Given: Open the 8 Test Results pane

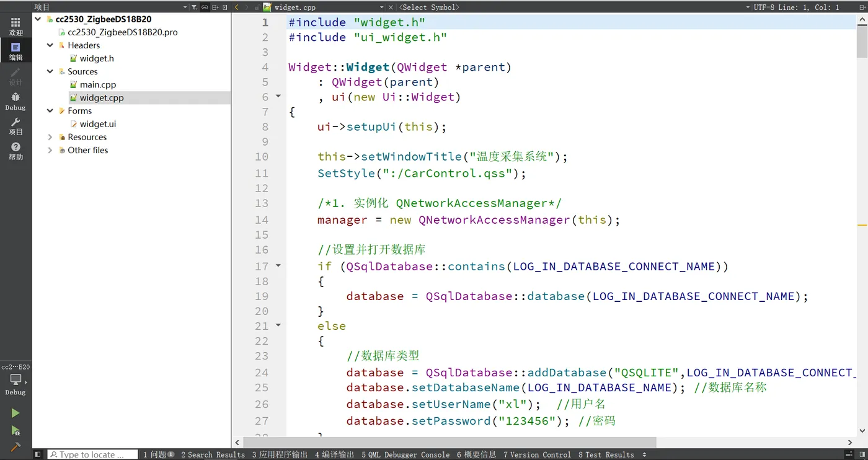Looking at the screenshot, I should click(x=606, y=454).
